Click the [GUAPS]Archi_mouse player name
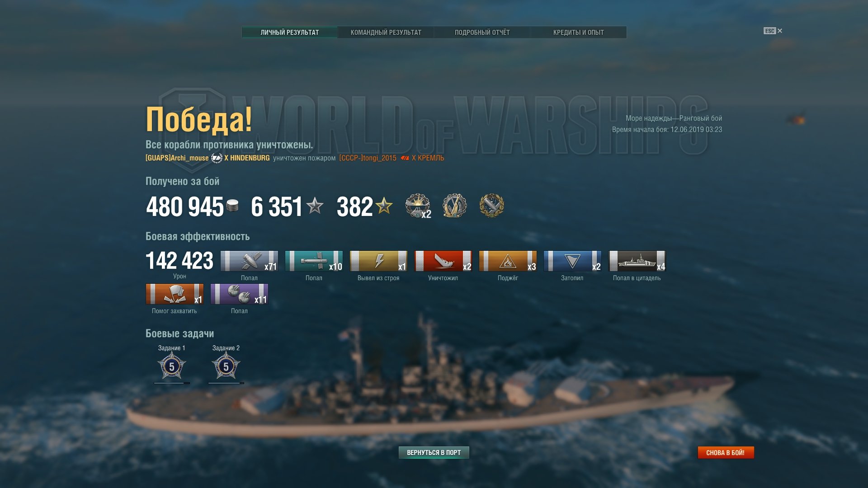868x488 pixels. click(177, 158)
